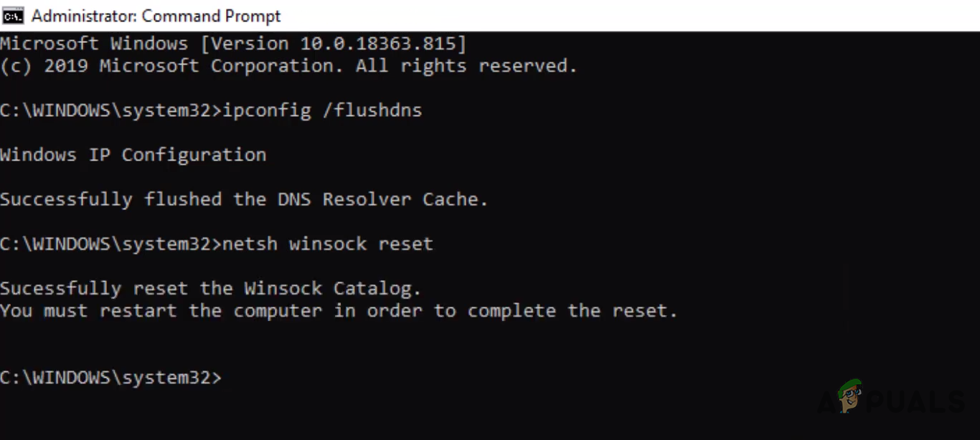Click the "DNS Resolver Cache." text

(x=382, y=199)
